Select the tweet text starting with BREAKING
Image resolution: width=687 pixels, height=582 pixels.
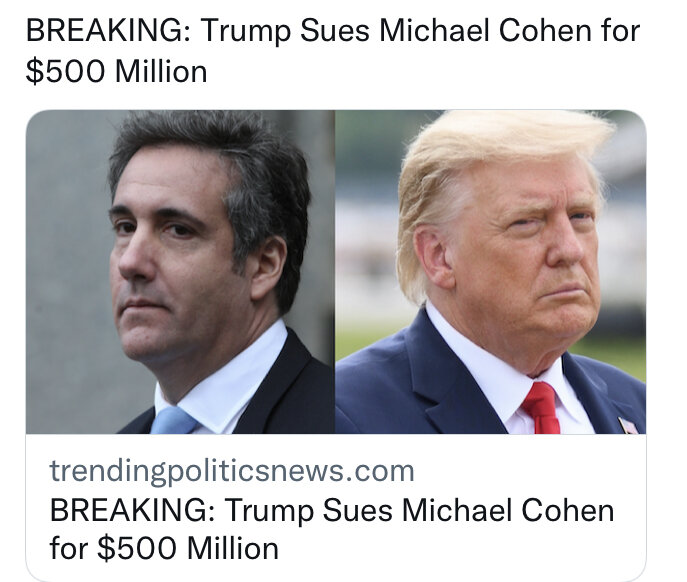click(333, 50)
